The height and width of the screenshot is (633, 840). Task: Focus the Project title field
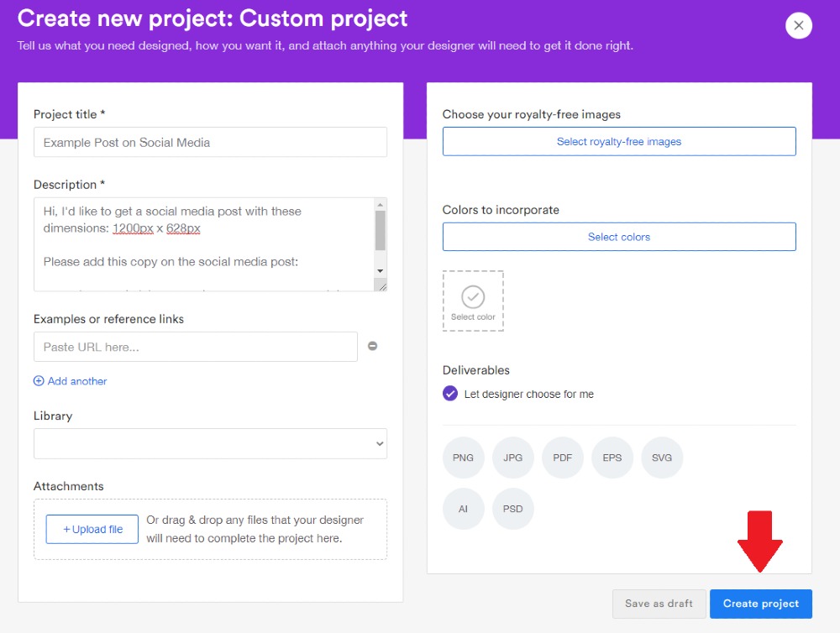[x=210, y=142]
